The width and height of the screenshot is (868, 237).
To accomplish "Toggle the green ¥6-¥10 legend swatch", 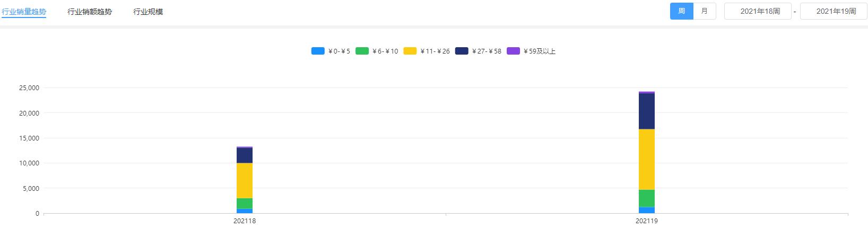I will [362, 51].
